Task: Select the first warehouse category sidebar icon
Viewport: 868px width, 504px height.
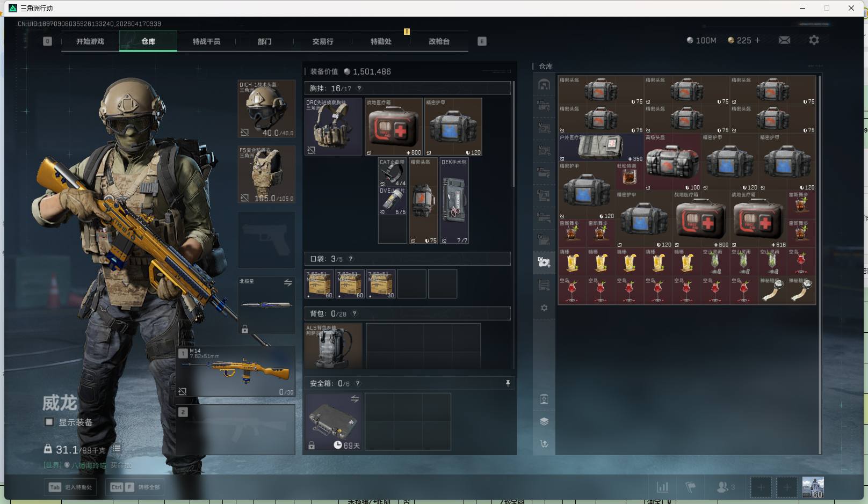Action: 544,85
